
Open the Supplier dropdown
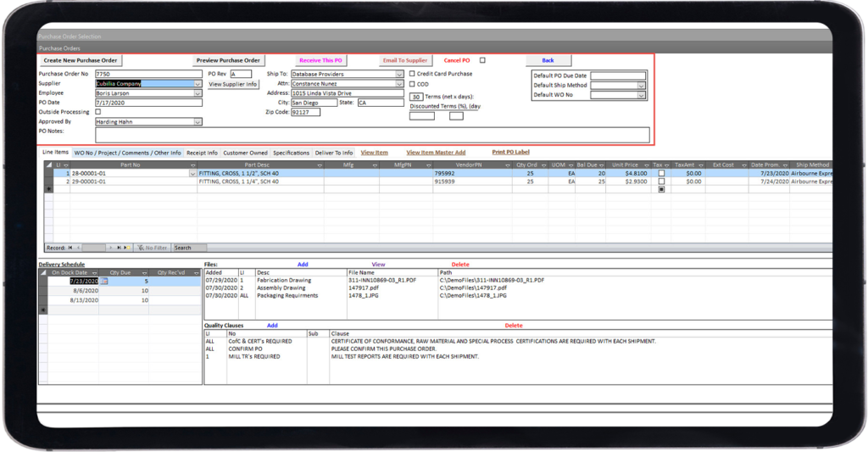tap(198, 84)
